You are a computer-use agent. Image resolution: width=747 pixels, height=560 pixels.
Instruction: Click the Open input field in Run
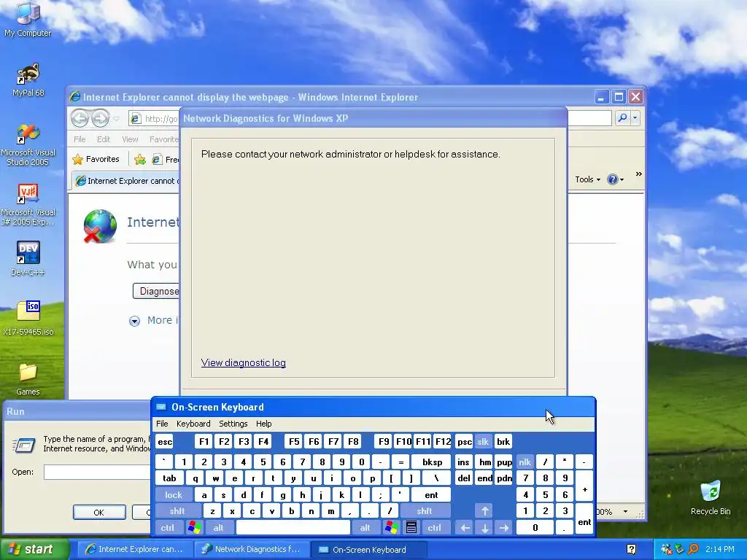(x=97, y=472)
